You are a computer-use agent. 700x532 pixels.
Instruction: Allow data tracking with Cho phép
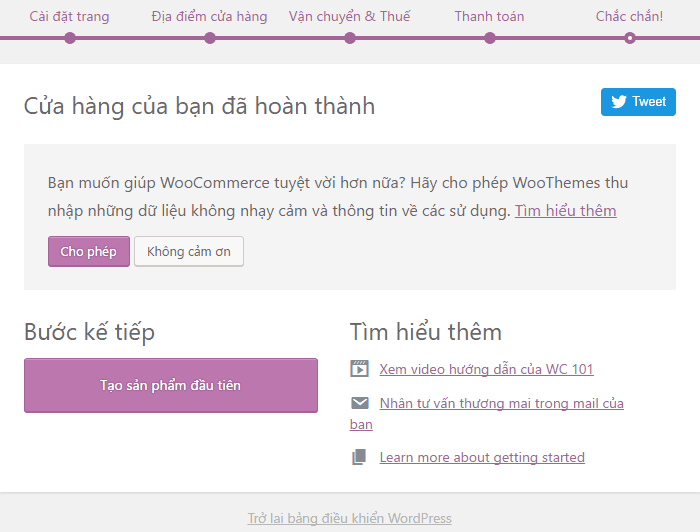[89, 251]
